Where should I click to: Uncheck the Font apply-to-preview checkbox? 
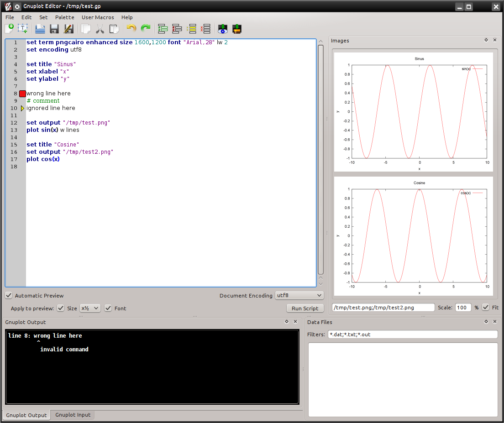coord(108,308)
